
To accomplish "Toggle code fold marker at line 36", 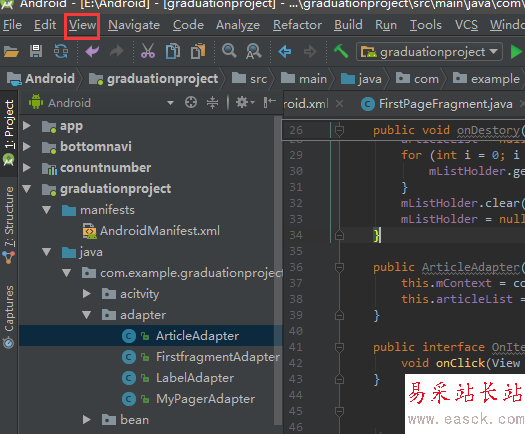I will click(x=339, y=267).
